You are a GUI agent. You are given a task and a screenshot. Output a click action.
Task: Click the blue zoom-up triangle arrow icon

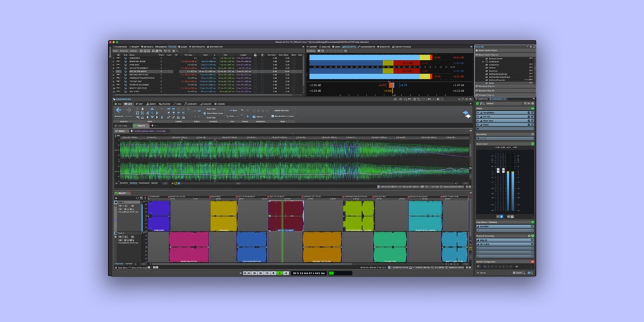[x=151, y=110]
